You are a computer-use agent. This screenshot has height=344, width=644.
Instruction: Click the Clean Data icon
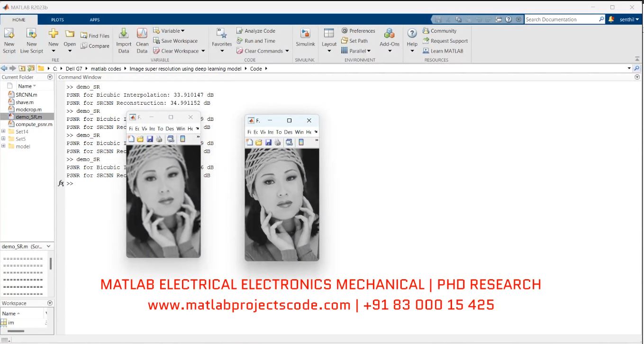coord(142,34)
